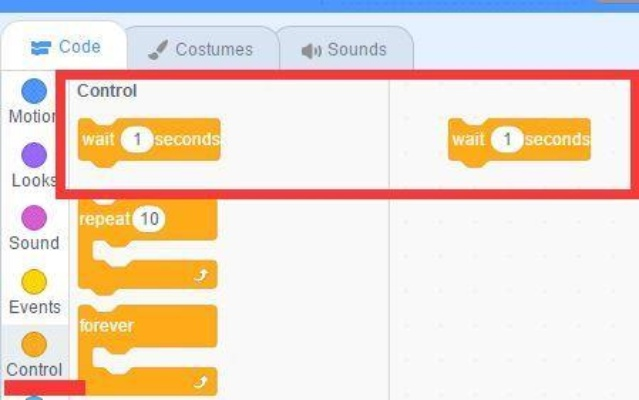Click the palette wait block's seconds value
Screen dimensions: 639x400
pyautogui.click(x=137, y=140)
